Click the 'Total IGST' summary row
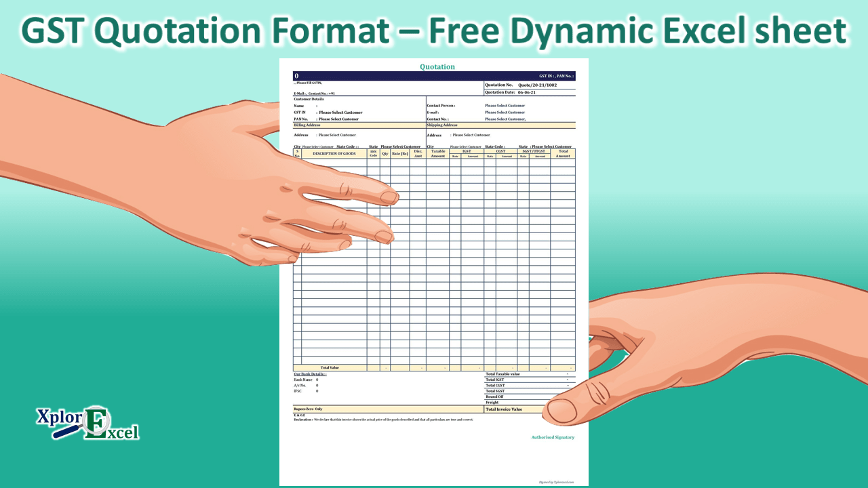Image resolution: width=868 pixels, height=488 pixels. (529, 380)
